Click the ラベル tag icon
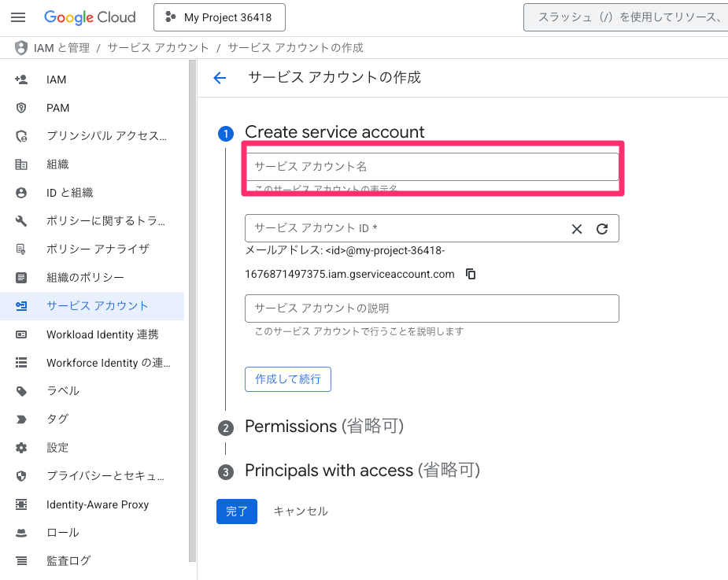The image size is (728, 580). 21,391
